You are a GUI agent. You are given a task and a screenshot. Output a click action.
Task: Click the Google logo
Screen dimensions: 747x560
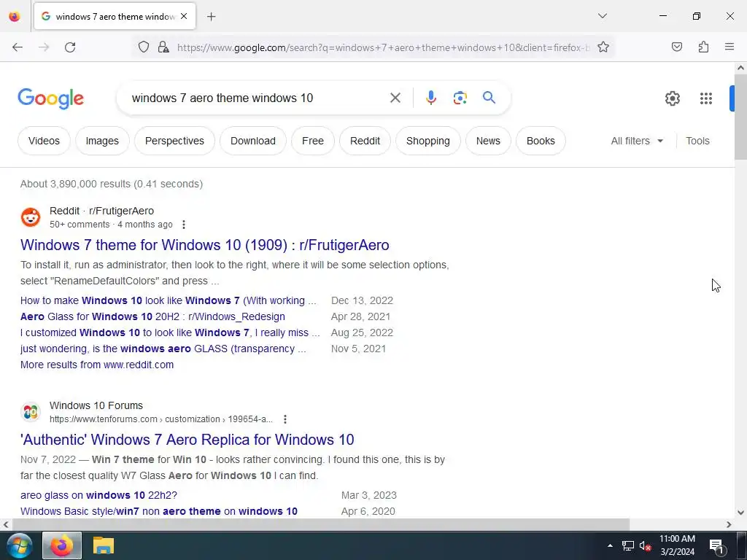[x=51, y=98]
